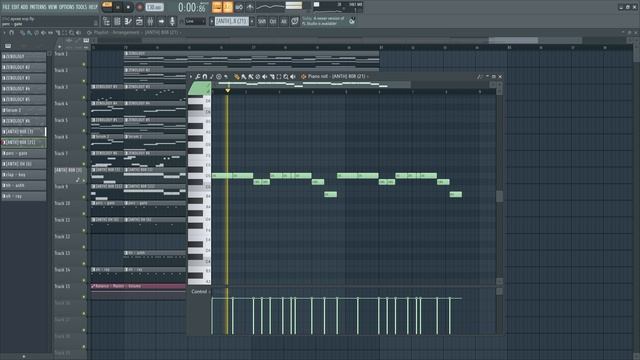Click the record button
The width and height of the screenshot is (640, 360).
[140, 7]
